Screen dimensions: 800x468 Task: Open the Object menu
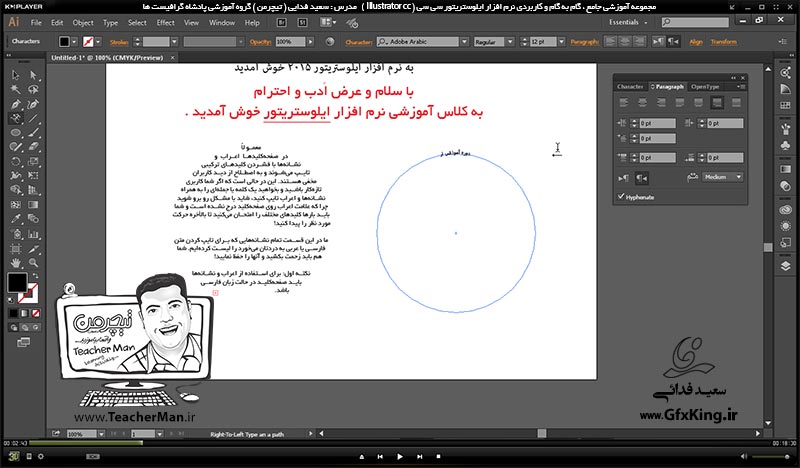83,22
